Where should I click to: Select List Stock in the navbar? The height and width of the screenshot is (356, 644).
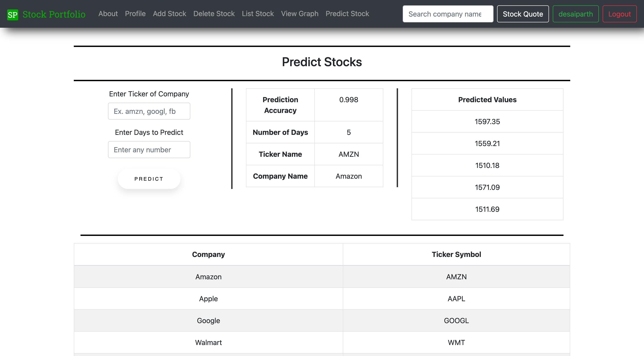(258, 14)
